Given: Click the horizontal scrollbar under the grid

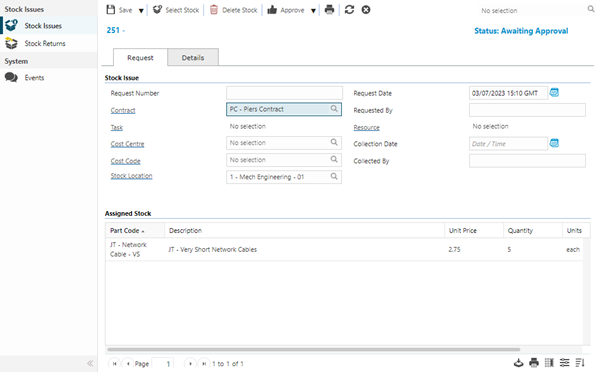Looking at the screenshot, I should [314, 349].
